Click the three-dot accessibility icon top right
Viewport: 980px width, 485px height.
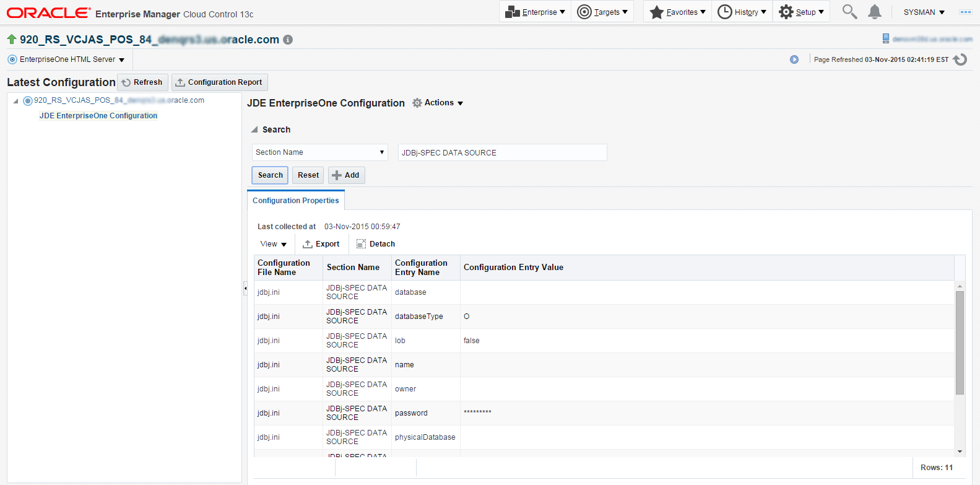click(965, 12)
